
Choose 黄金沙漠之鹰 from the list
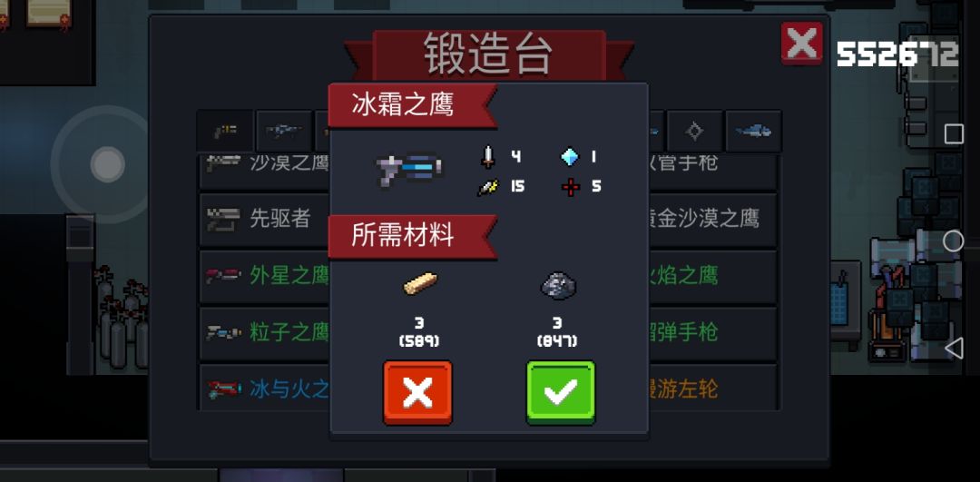pos(711,220)
